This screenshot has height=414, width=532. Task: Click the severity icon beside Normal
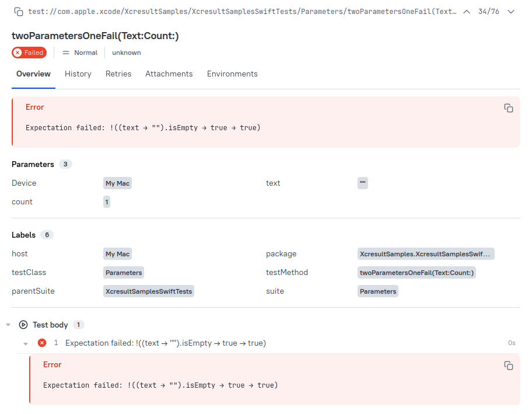[66, 53]
